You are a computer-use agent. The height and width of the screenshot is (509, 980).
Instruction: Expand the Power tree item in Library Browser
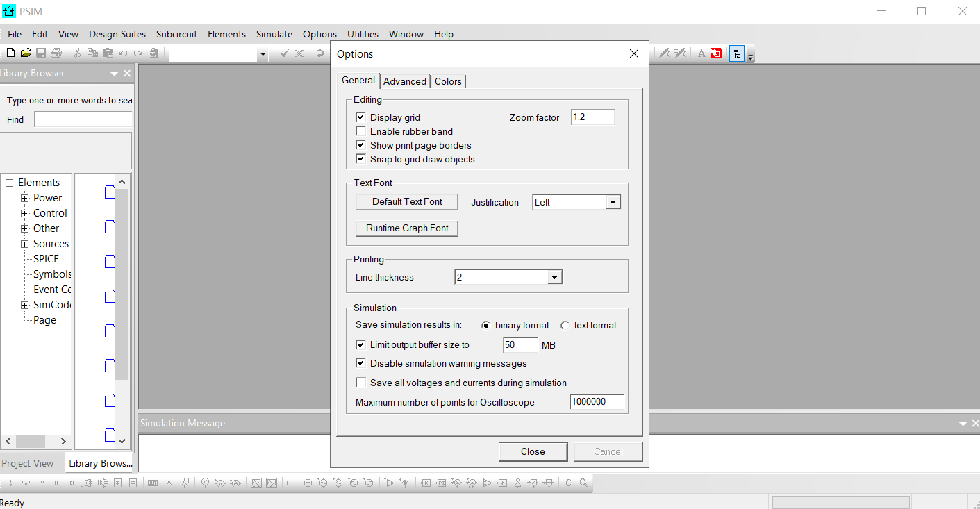[24, 197]
